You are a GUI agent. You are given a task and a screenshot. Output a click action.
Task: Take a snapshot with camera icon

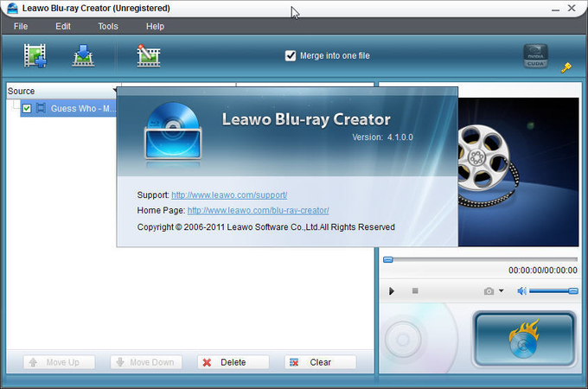tap(489, 291)
